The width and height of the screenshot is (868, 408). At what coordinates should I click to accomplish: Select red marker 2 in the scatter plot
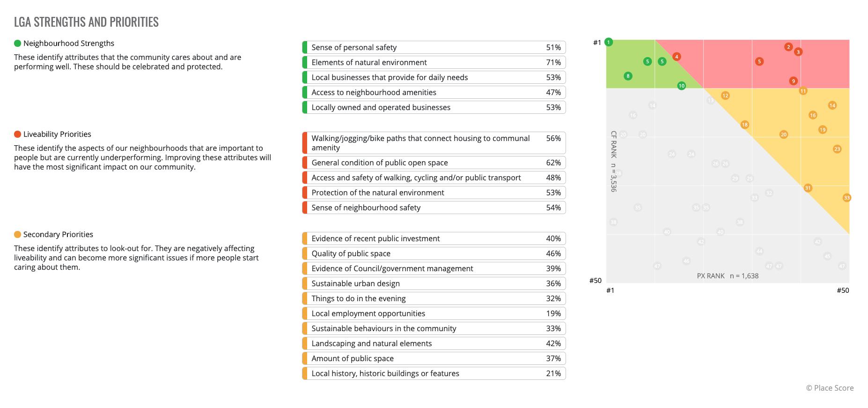pos(788,47)
